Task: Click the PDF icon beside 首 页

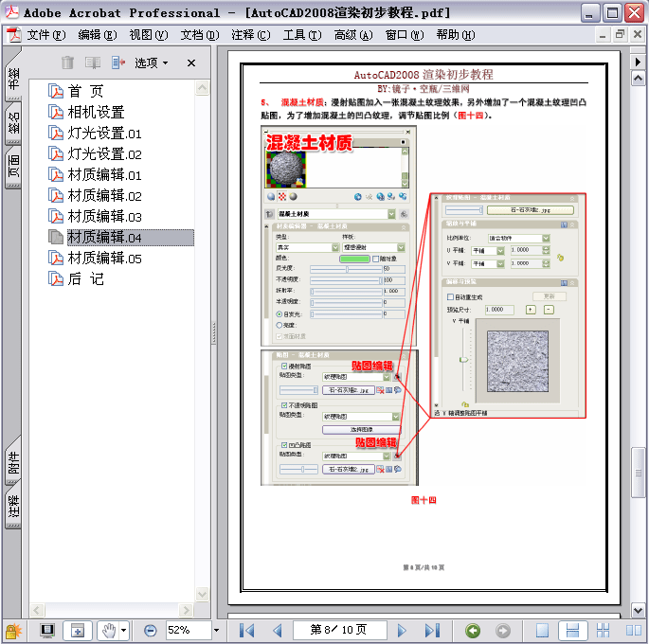Action: click(x=56, y=91)
